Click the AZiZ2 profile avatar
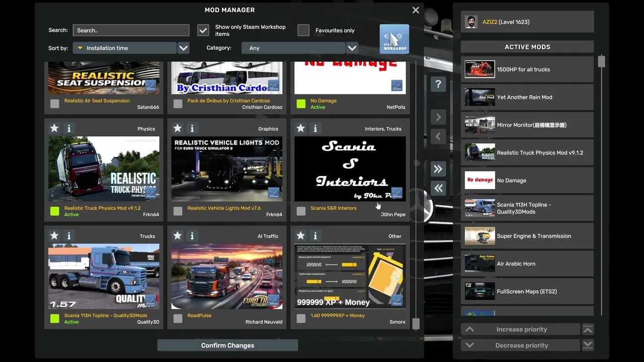This screenshot has width=644, height=362. coord(471,22)
